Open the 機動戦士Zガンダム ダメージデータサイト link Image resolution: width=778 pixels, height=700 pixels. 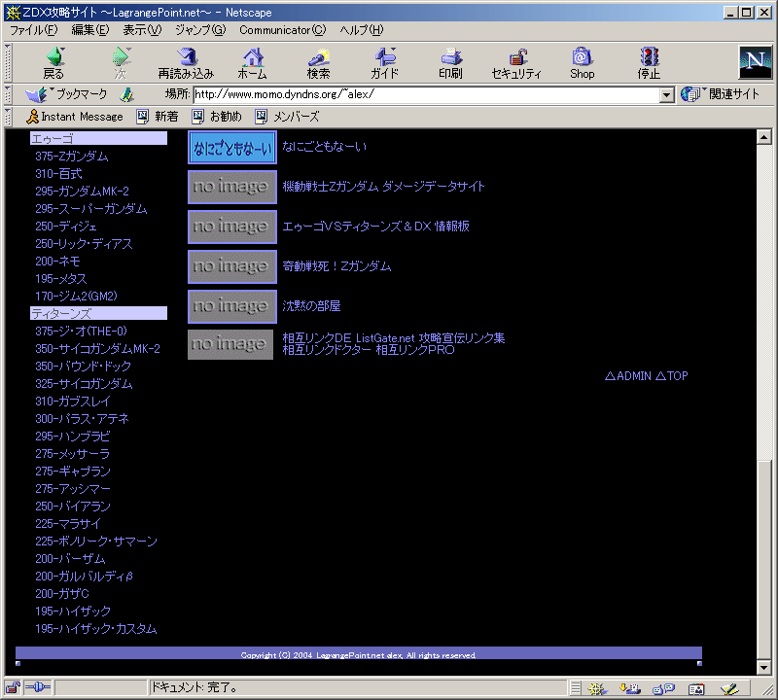pos(383,187)
